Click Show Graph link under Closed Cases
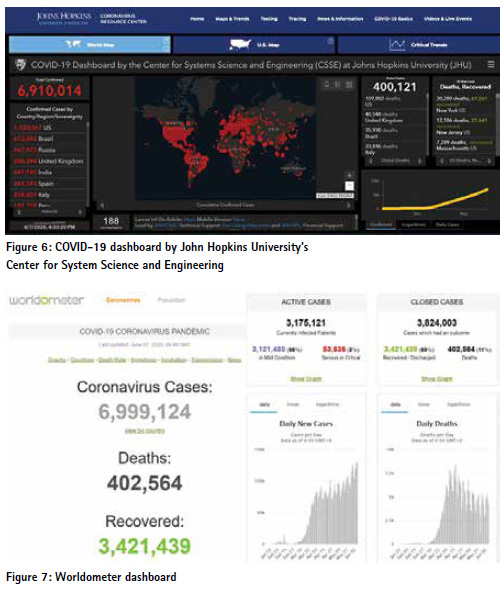 pos(437,379)
